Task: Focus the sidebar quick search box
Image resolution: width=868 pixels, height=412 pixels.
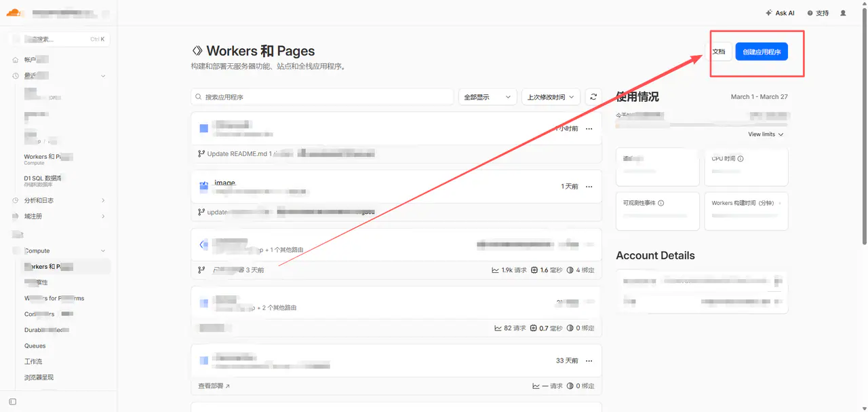Action: 60,39
